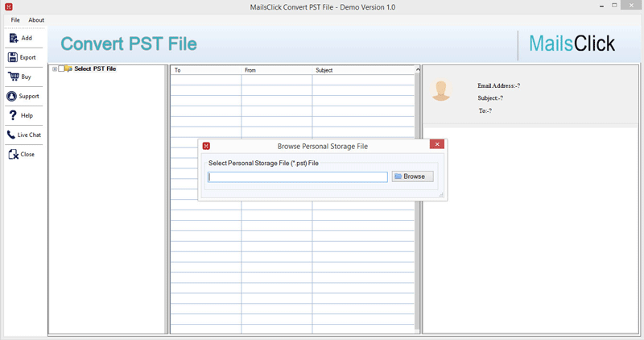Select the Select PST File tree label
This screenshot has width=644, height=340.
click(x=95, y=68)
